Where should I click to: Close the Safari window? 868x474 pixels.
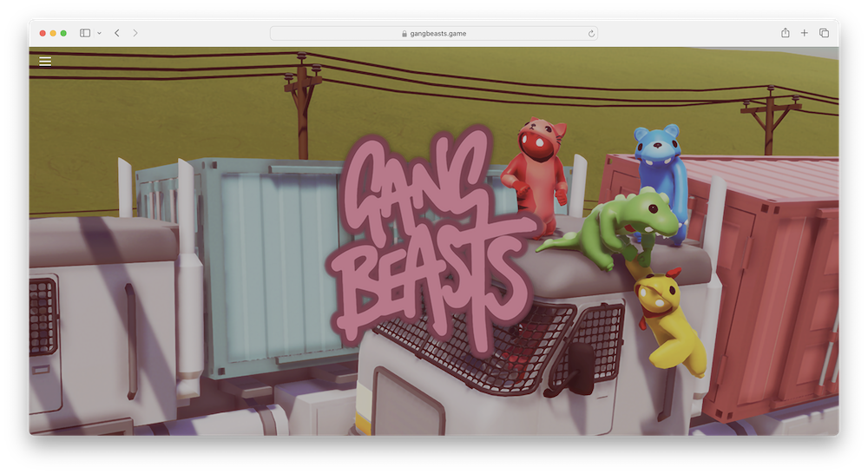coord(43,33)
